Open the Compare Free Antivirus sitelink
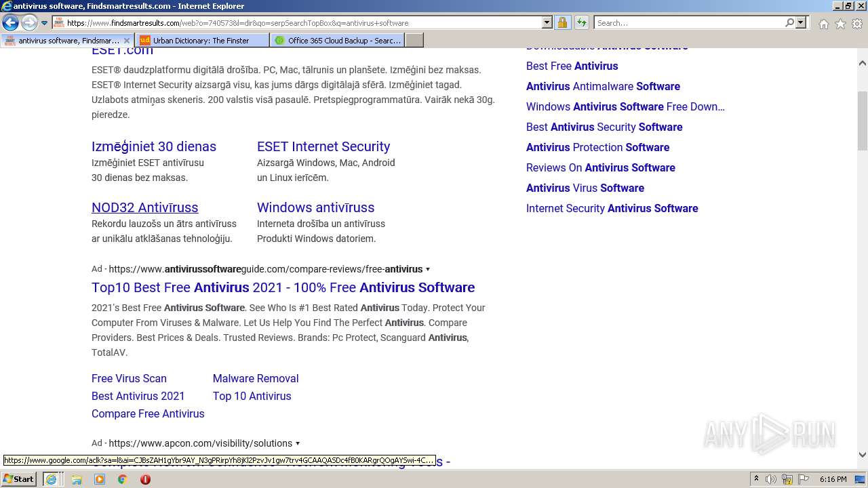Screen dimensions: 868x488 click(x=148, y=413)
